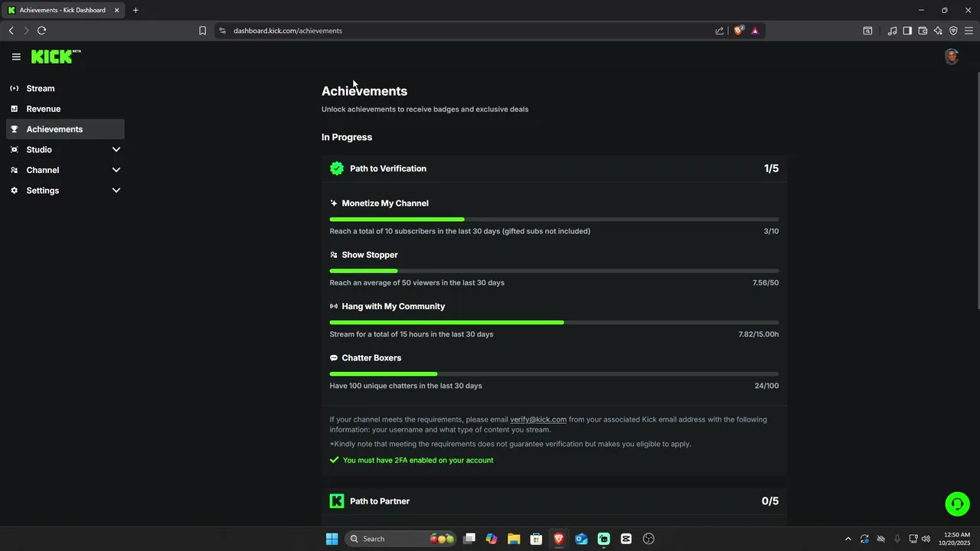Click the Chatter Boxers progress bar
Viewport: 980px width, 551px height.
554,374
